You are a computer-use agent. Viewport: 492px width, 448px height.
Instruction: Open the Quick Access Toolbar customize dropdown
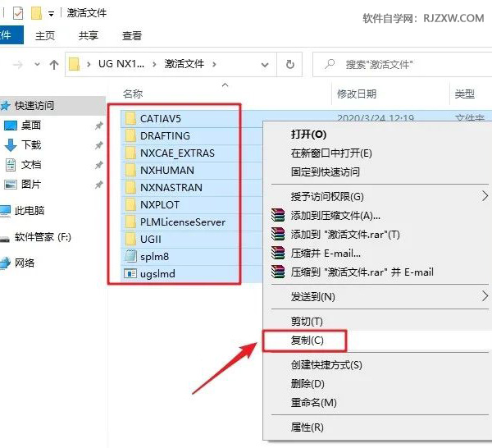51,14
